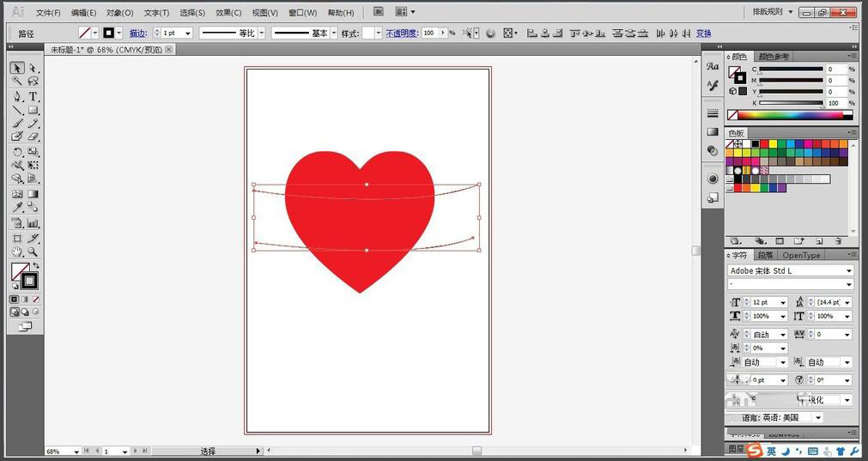This screenshot has height=461, width=868.
Task: Select the Zoom magnifier tool
Action: pos(33,252)
